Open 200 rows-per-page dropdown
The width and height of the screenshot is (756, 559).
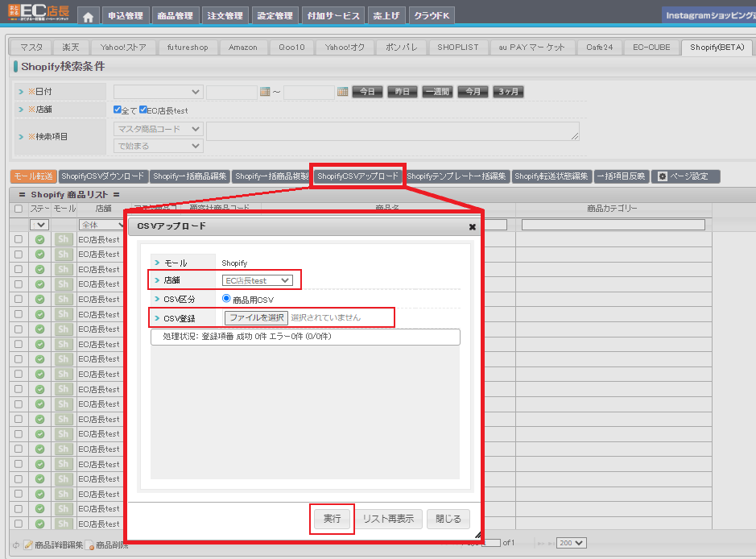(572, 543)
